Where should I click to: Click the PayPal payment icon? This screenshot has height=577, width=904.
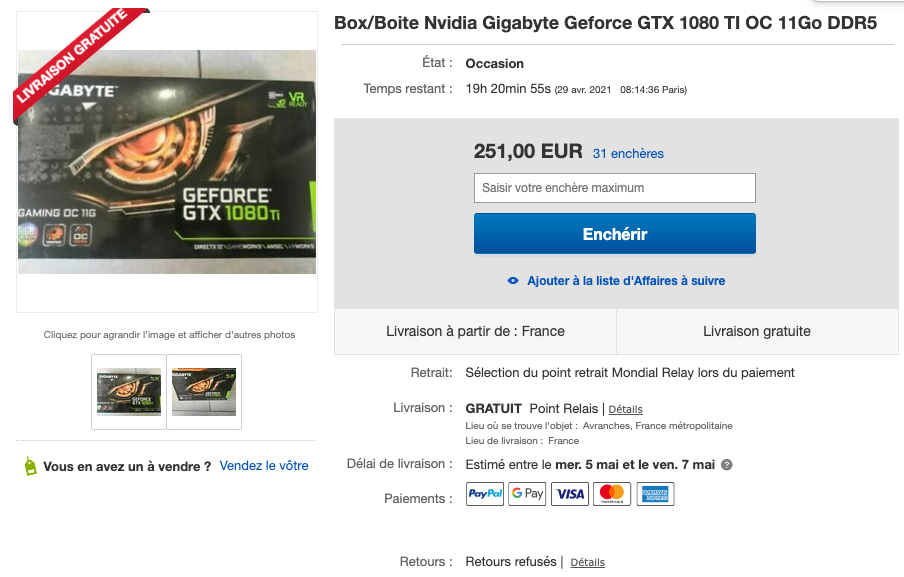click(485, 494)
